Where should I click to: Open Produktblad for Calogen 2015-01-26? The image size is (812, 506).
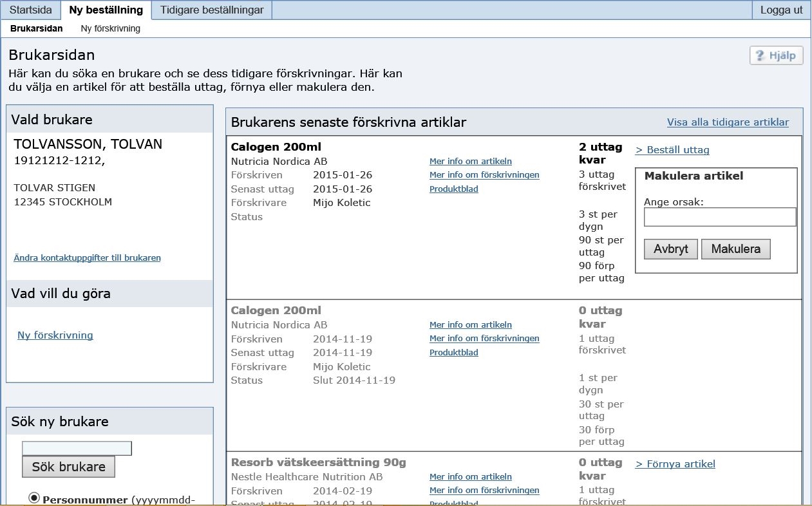click(x=453, y=189)
